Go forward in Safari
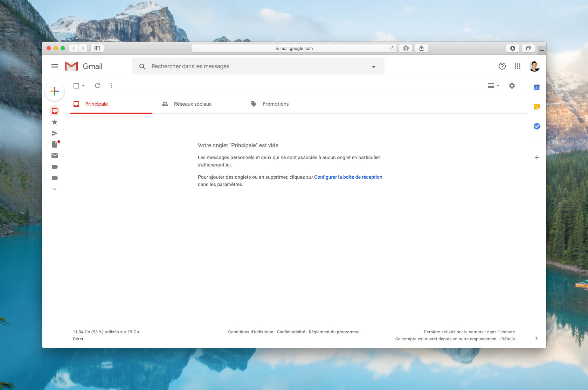The height and width of the screenshot is (390, 588). [x=83, y=48]
